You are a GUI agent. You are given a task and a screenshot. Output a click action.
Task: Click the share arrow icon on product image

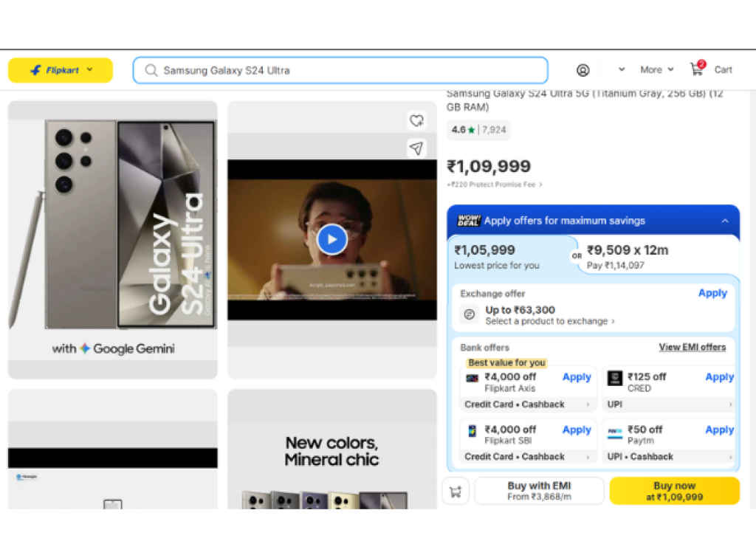click(x=416, y=148)
